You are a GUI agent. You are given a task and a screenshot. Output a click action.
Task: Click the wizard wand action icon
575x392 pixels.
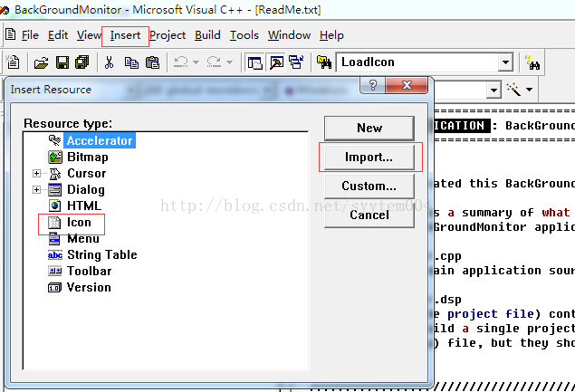[x=513, y=89]
